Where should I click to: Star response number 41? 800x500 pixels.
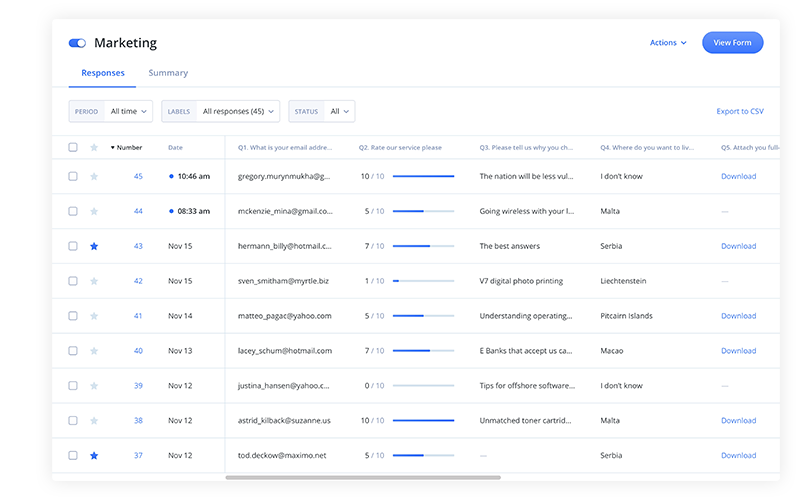(94, 316)
